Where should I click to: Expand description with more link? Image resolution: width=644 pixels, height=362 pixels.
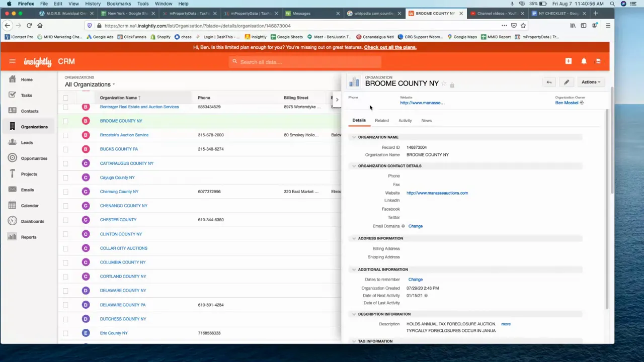tap(506, 324)
